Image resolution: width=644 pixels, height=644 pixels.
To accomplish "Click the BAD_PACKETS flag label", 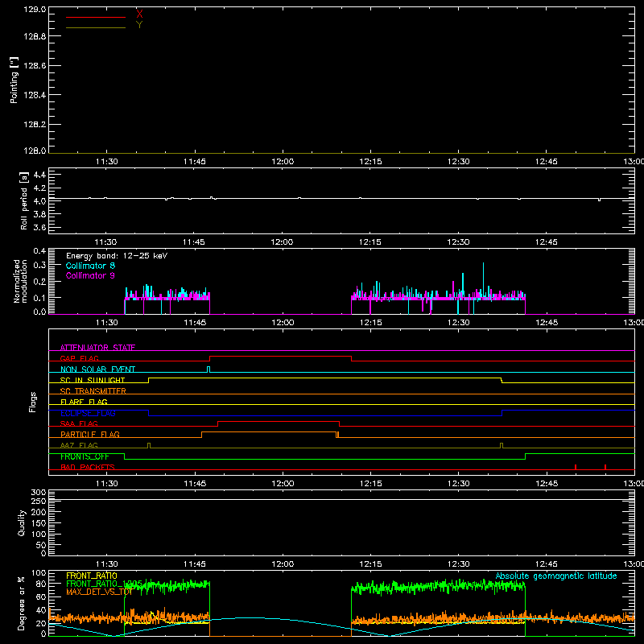I will click(88, 467).
